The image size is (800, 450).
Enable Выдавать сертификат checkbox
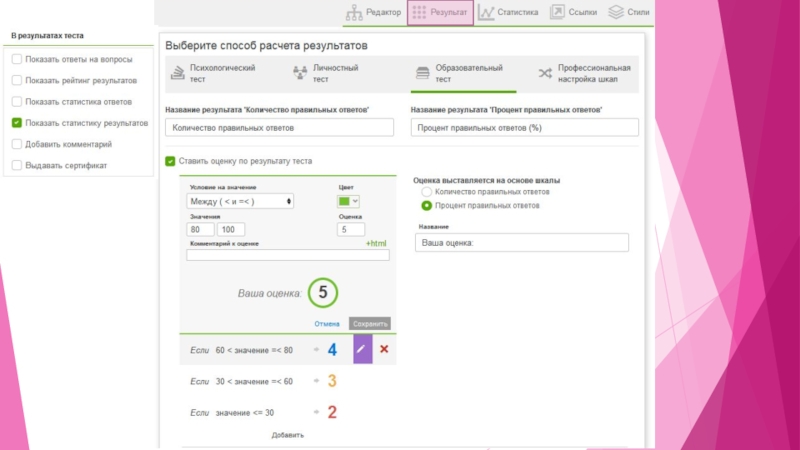coord(17,165)
